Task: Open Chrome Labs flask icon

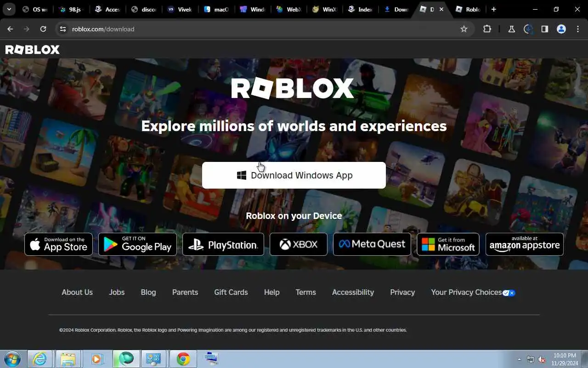Action: pos(511,29)
